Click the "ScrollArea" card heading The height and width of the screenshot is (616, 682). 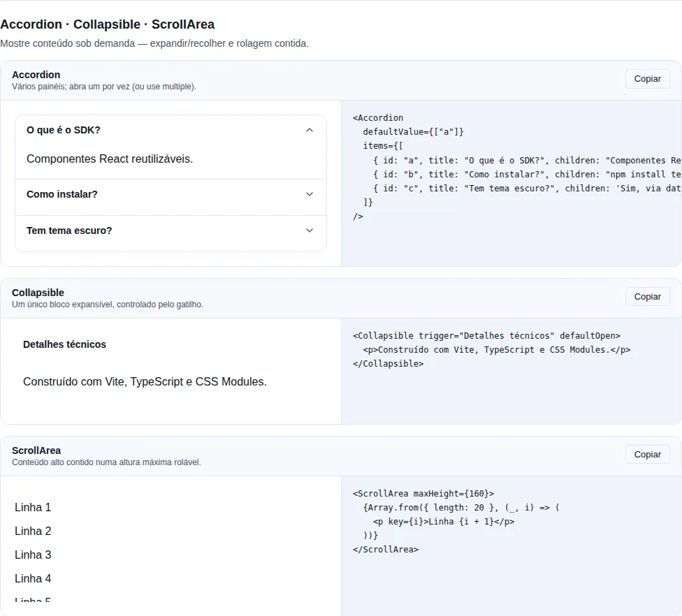(36, 450)
